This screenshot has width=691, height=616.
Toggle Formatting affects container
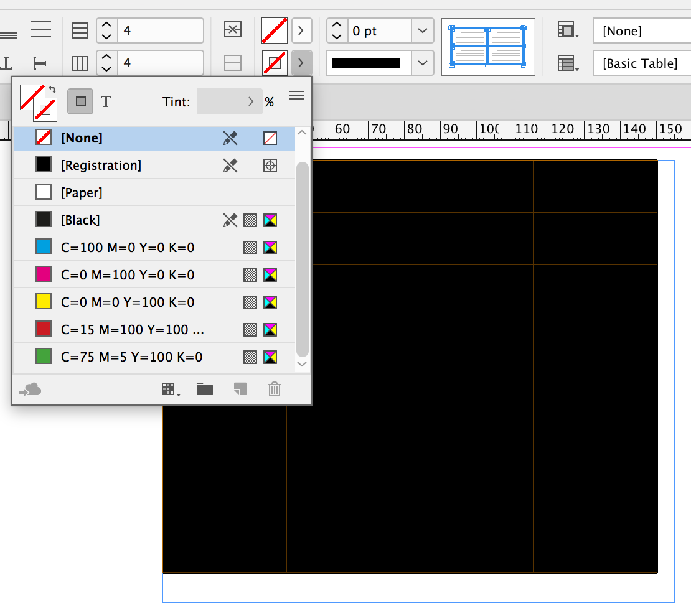80,101
